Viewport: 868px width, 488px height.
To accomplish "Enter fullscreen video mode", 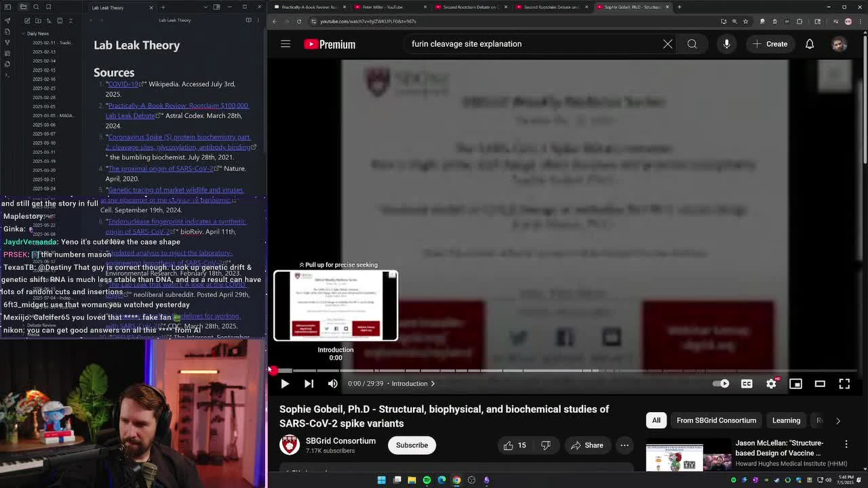I will click(x=844, y=384).
